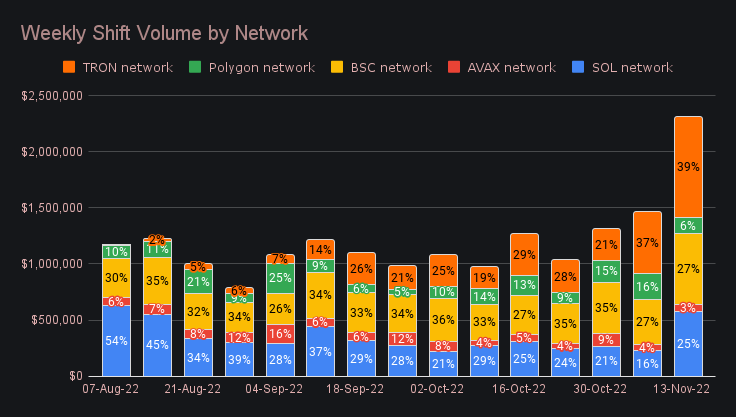Click the 36% BSC segment of 02-Oct-22 bar
This screenshot has height=417, width=736.
pos(443,320)
